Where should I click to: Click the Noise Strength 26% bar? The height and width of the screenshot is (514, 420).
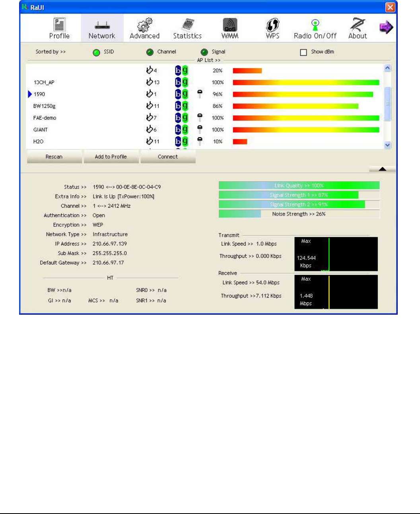click(x=299, y=214)
